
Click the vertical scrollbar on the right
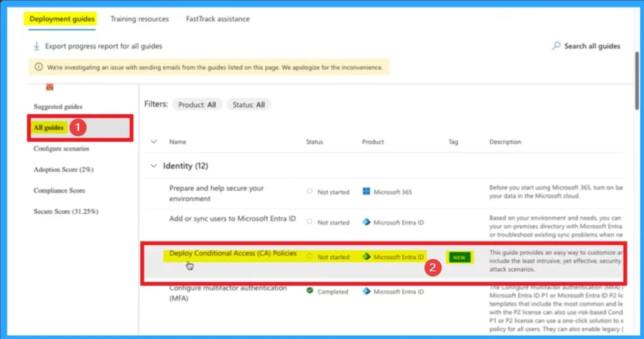[637, 80]
